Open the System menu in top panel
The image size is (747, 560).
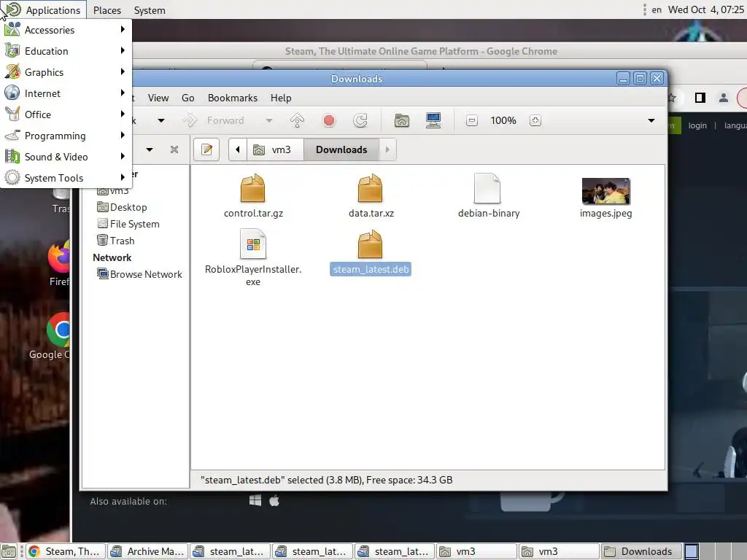coord(150,10)
